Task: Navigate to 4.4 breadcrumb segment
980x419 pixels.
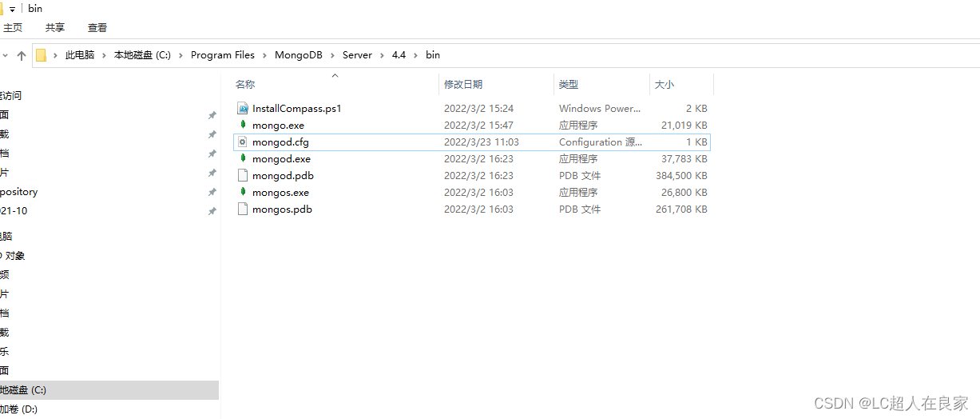Action: [399, 55]
